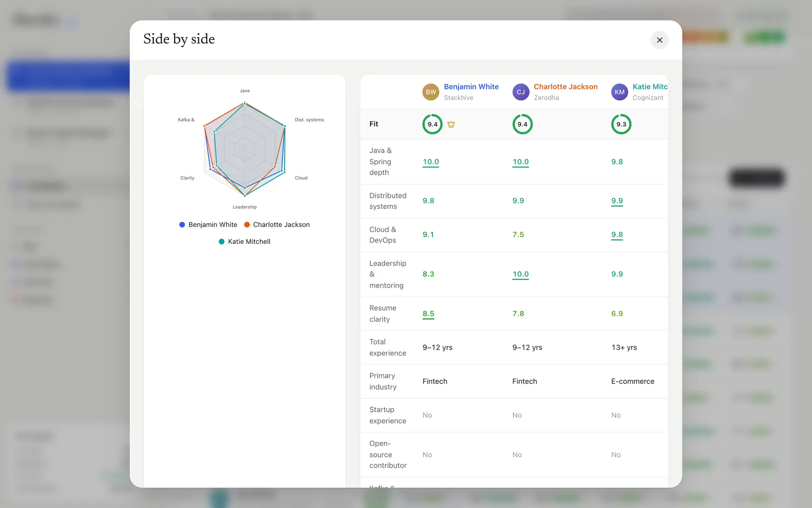Toggle Charlotte Jackson in radar chart legend
Viewport: 812px width, 508px height.
click(277, 224)
